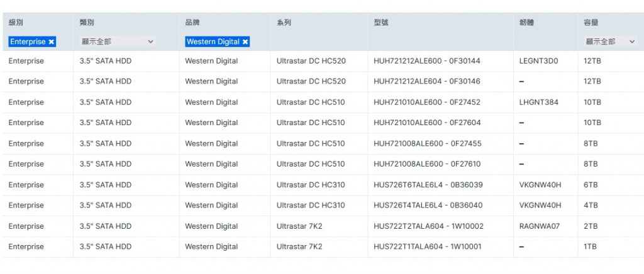This screenshot has height=274, width=644.
Task: Click firmware value VKGNW40H in 6TB row
Action: coord(540,185)
